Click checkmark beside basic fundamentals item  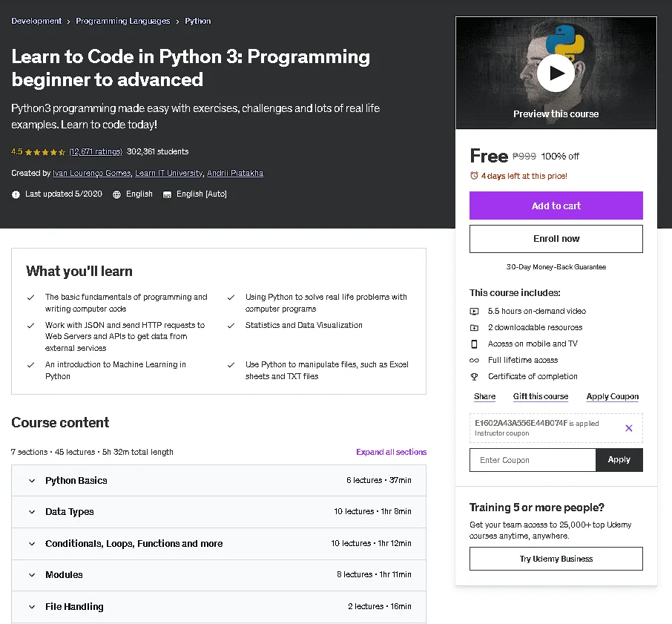pos(31,298)
